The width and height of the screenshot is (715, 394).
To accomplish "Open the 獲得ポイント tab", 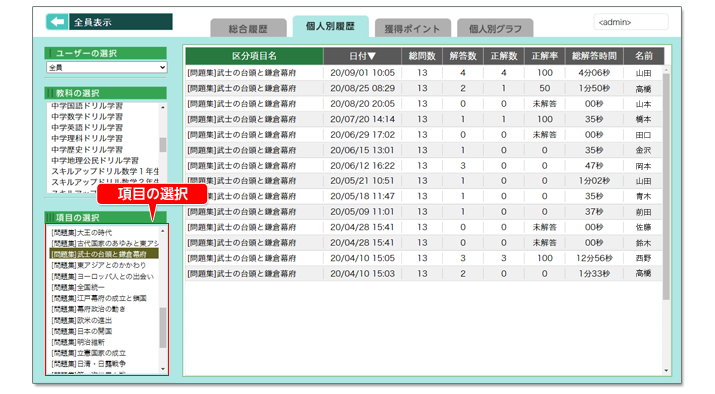I will (412, 28).
